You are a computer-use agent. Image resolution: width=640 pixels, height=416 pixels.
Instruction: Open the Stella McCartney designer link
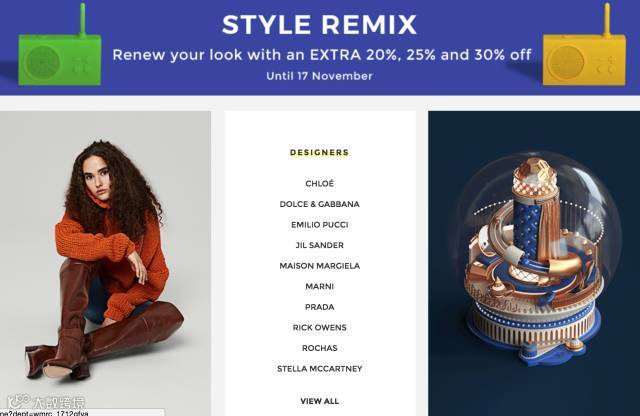[319, 369]
